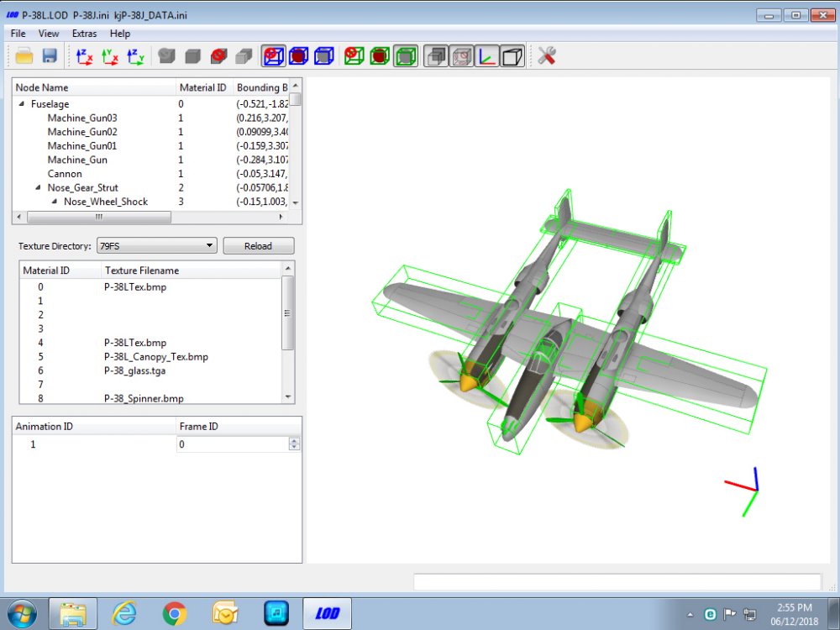Click the save floppy disk icon
Image resolution: width=840 pixels, height=630 pixels.
pyautogui.click(x=50, y=55)
